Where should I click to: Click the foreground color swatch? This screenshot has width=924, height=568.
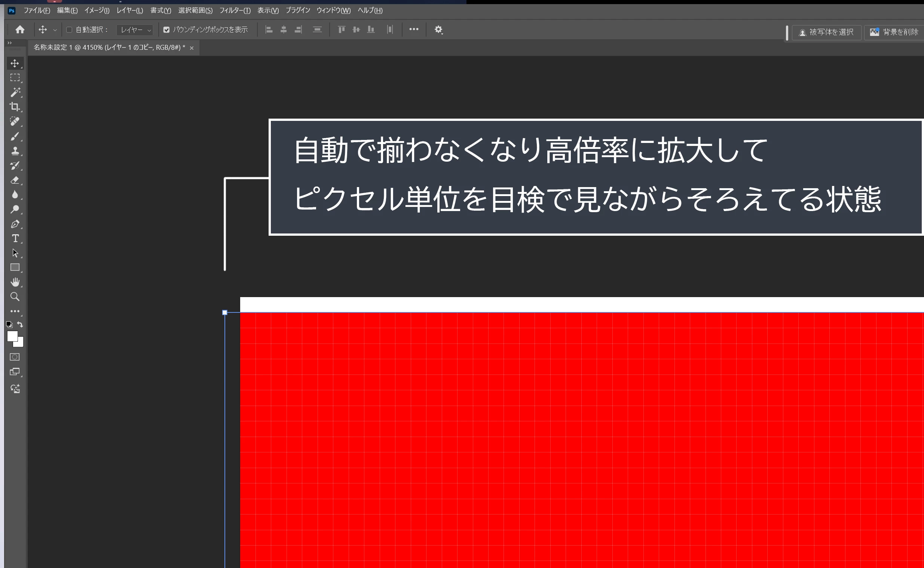[12, 336]
